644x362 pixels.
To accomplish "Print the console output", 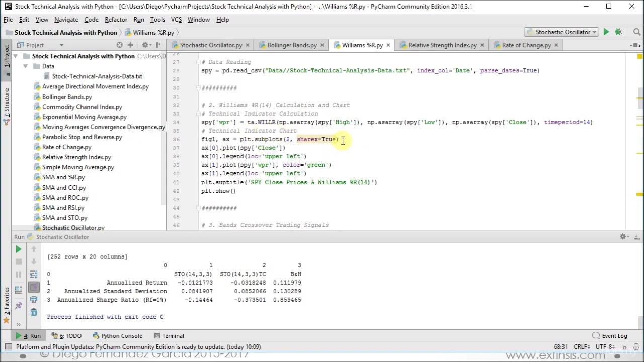I will click(34, 300).
